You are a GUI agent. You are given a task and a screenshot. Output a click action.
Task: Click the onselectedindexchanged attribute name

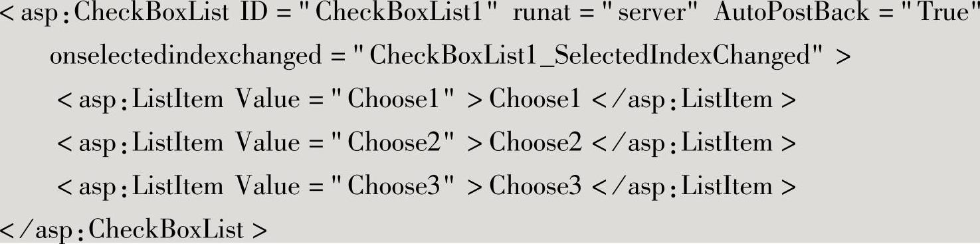click(x=185, y=57)
